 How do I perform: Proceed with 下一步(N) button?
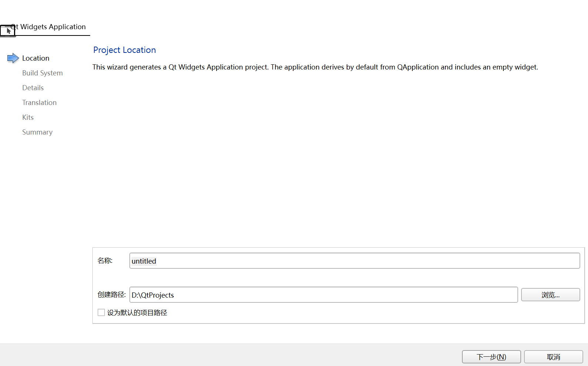click(491, 357)
